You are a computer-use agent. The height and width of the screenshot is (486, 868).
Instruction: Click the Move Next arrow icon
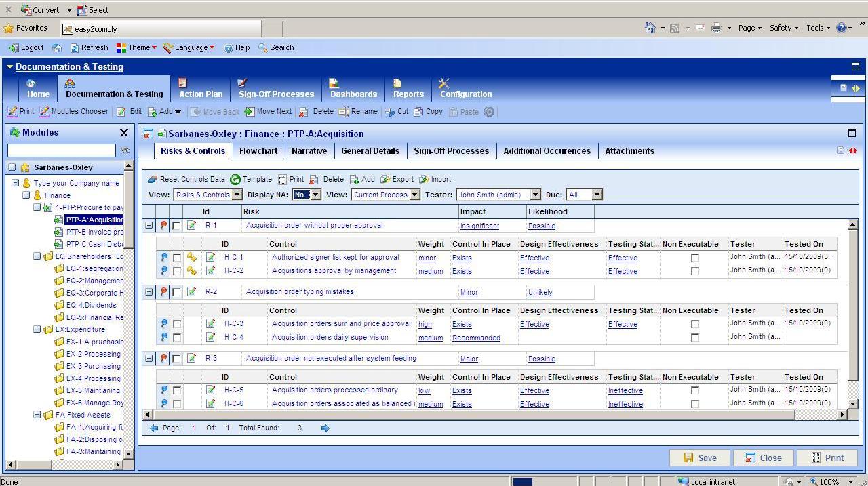(x=249, y=112)
